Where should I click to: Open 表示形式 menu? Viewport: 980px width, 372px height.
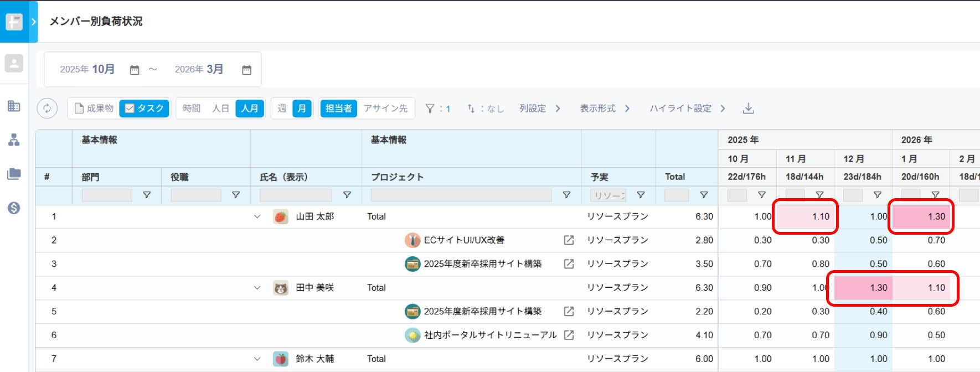605,108
